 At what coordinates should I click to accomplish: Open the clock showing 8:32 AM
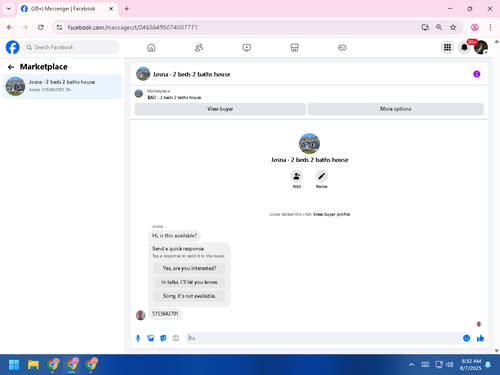[x=470, y=365]
